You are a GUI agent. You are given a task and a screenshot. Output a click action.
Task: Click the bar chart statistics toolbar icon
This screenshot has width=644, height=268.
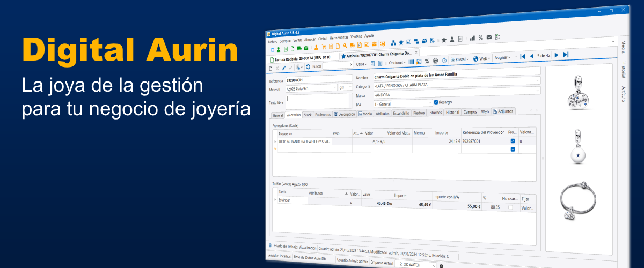(472, 38)
